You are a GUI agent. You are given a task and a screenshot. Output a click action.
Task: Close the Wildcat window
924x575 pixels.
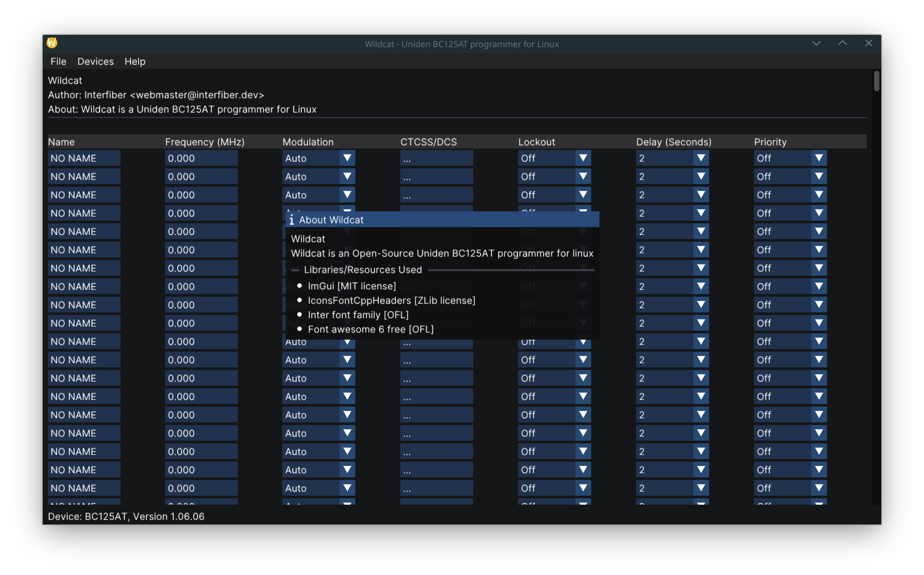869,43
